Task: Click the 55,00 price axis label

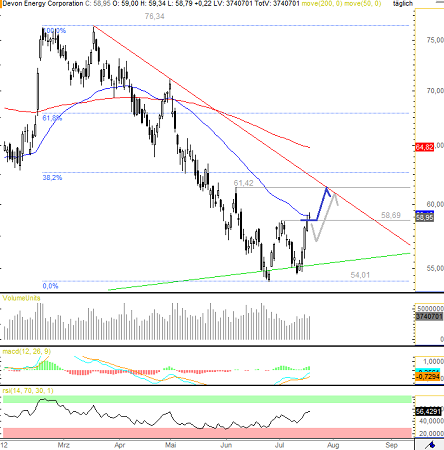Action: click(435, 268)
